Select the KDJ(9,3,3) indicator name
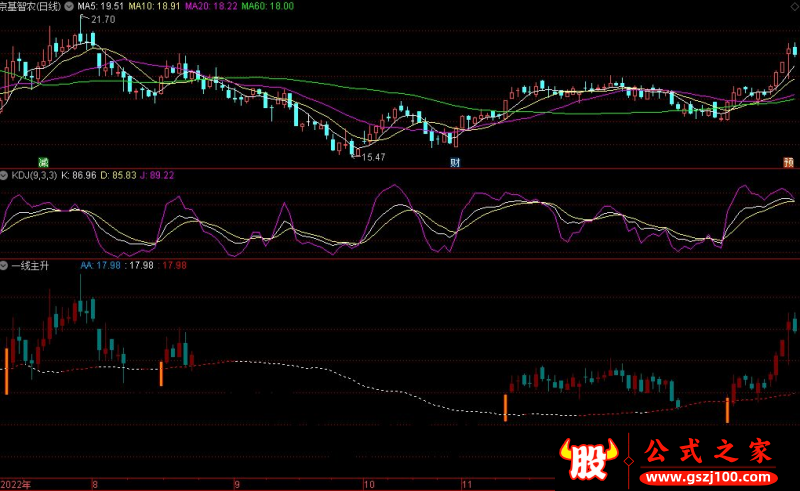800x491 pixels. click(34, 176)
